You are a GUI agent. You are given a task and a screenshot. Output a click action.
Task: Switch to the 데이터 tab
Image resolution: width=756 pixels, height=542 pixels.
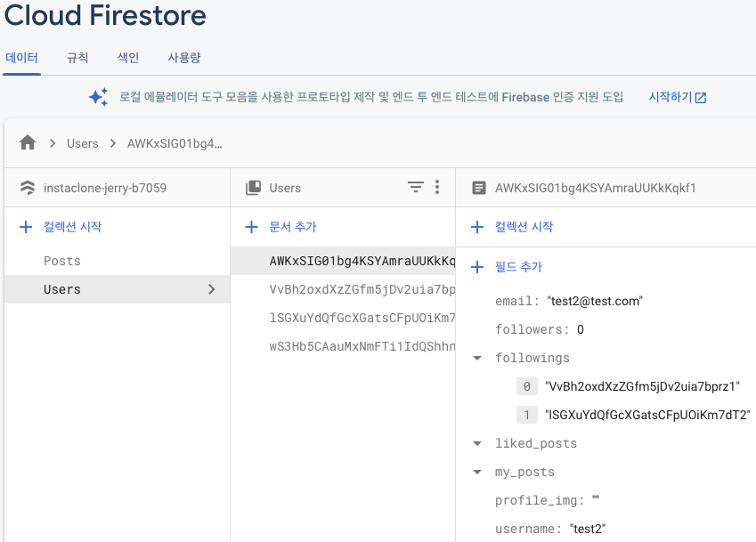pyautogui.click(x=21, y=58)
